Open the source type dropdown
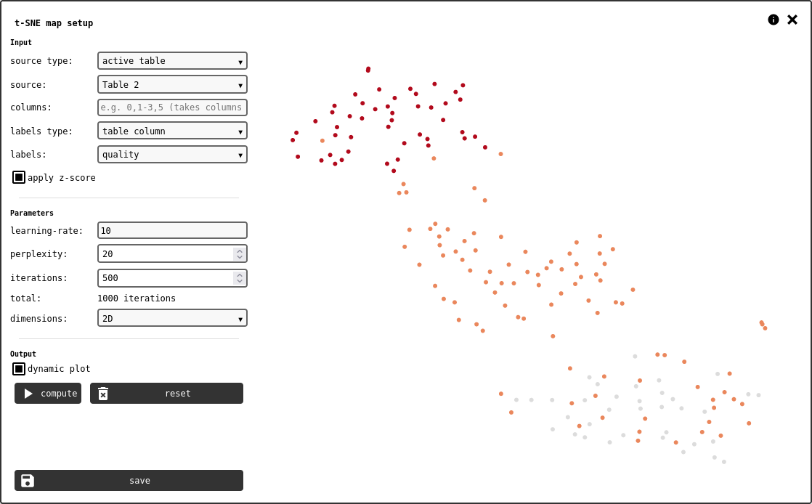The width and height of the screenshot is (812, 504). tap(172, 61)
